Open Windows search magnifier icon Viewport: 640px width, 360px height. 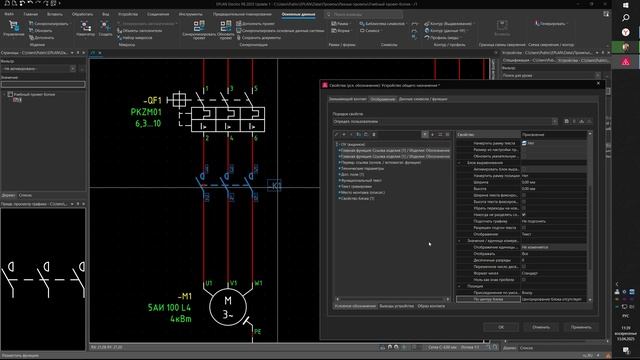point(625,18)
